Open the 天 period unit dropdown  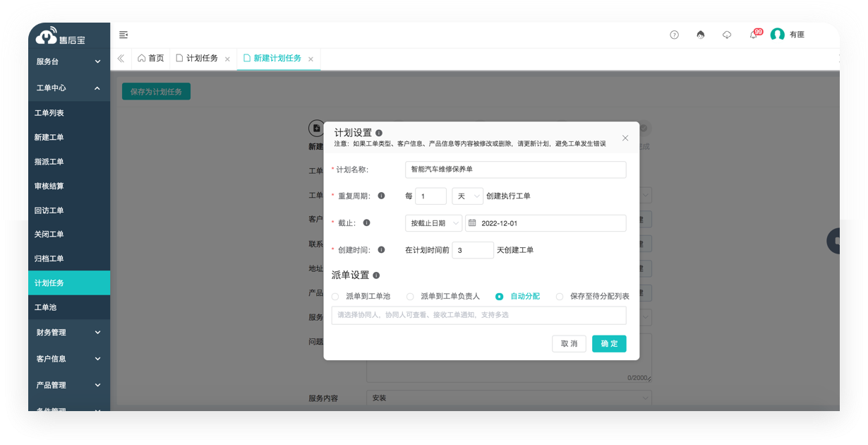467,196
